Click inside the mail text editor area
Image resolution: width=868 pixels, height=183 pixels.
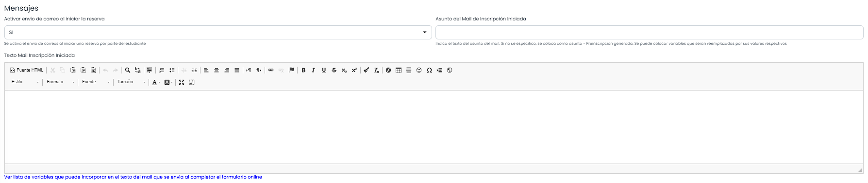coord(434,127)
